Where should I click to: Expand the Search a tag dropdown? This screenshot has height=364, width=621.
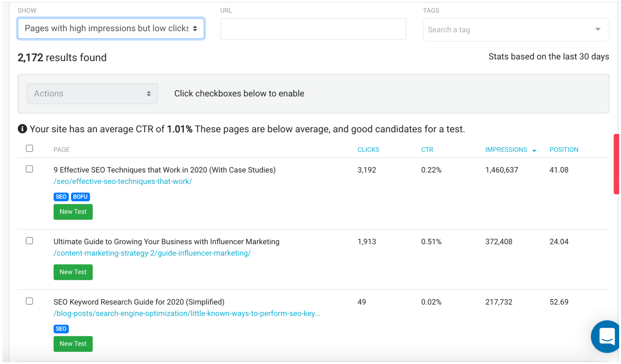597,29
